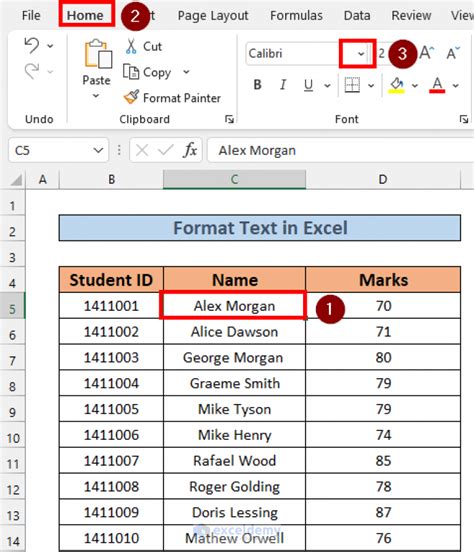Screen dimensions: 474x552
Task: Open the Formulas tab
Action: (x=296, y=15)
